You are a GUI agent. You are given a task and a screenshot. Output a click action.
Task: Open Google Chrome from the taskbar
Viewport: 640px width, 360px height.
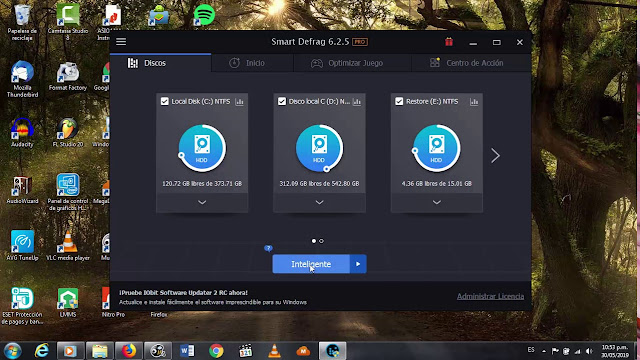pyautogui.click(x=216, y=351)
